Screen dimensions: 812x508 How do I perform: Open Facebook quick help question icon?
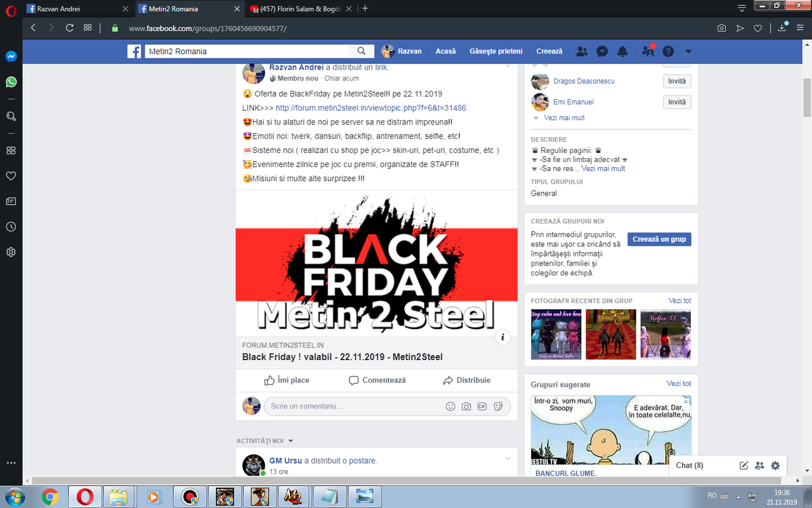pos(668,51)
